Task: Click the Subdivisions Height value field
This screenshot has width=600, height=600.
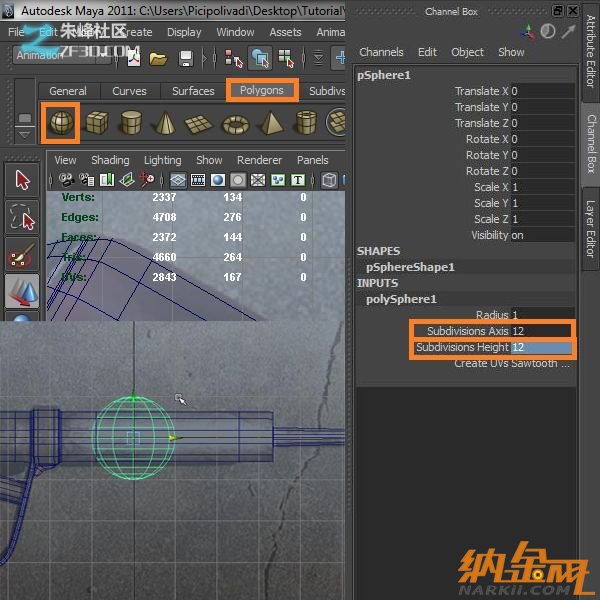Action: coord(541,347)
